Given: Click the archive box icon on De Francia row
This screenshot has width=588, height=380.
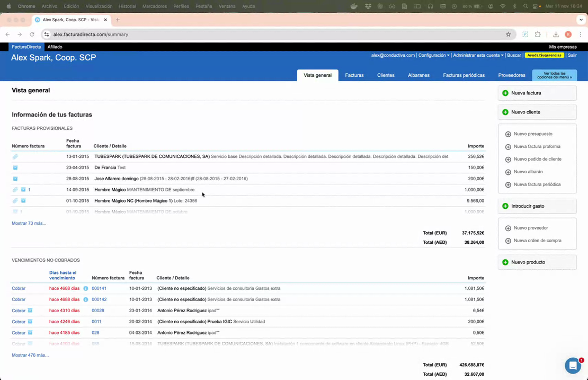Looking at the screenshot, I should click(x=15, y=167).
